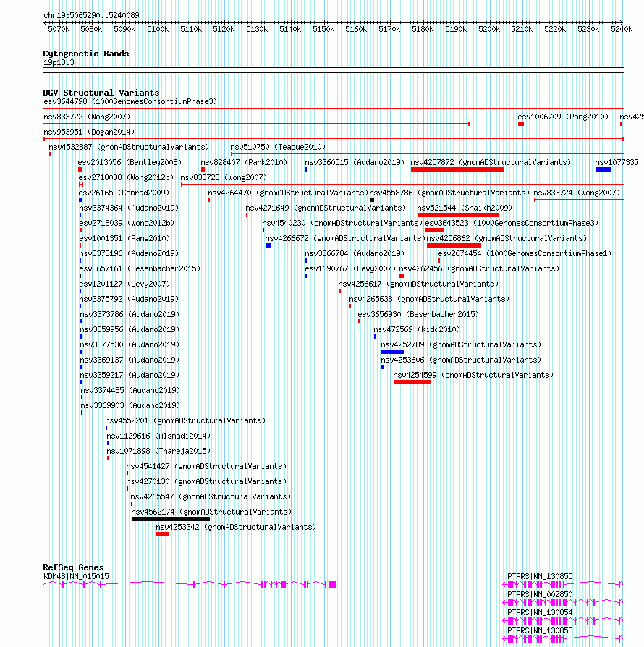Click the nsv3373786 (Audano2019) label

coord(130,314)
